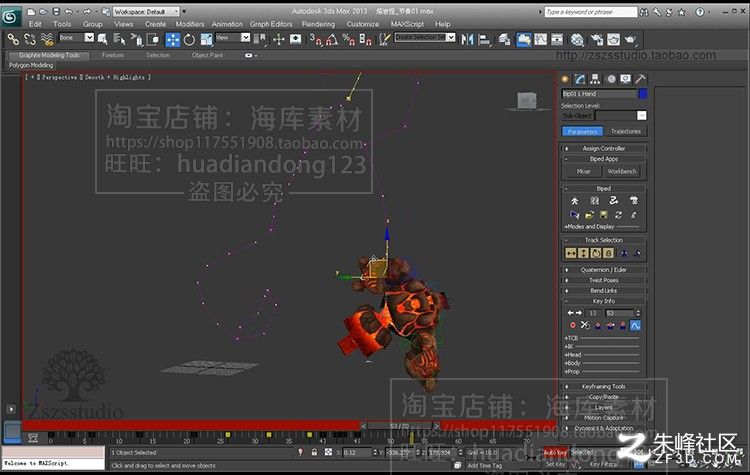750x475 pixels.
Task: Open the Edit menu
Action: pos(35,24)
